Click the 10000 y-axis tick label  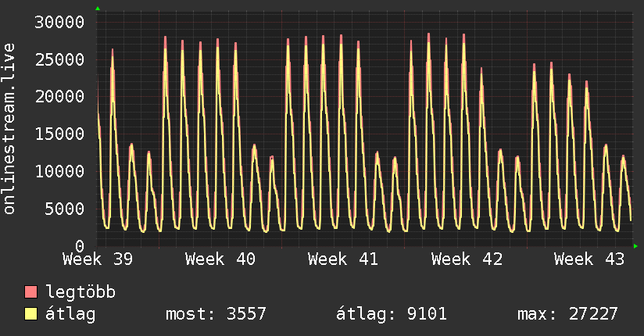59,171
